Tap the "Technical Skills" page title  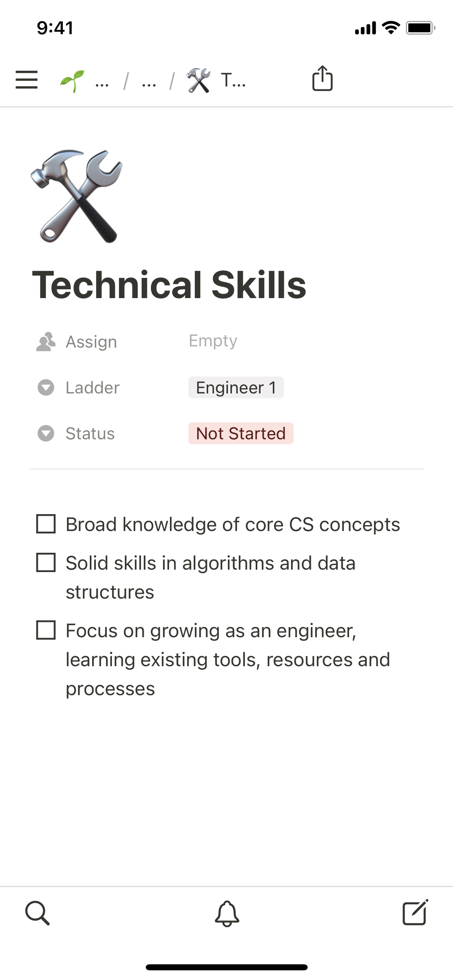[169, 285]
